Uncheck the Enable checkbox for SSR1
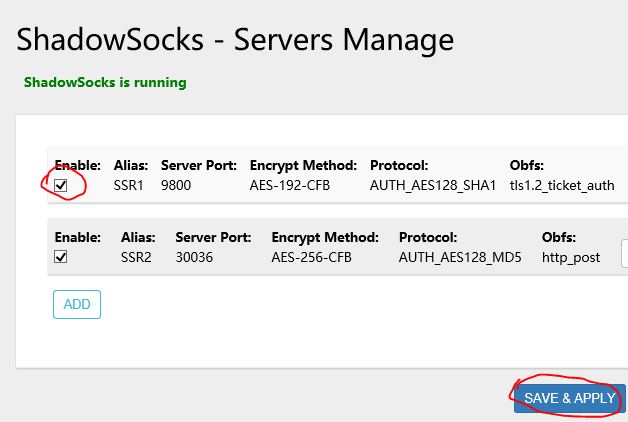This screenshot has width=628, height=422. coord(60,185)
